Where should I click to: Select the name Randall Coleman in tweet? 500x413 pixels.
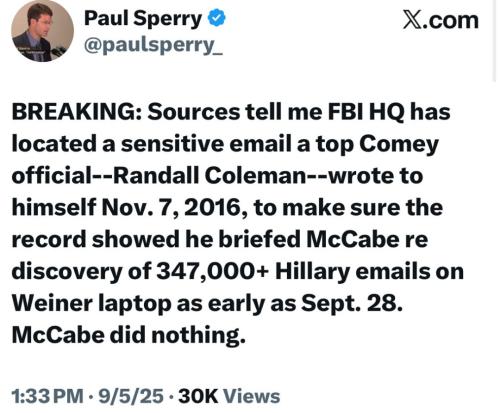pos(210,176)
